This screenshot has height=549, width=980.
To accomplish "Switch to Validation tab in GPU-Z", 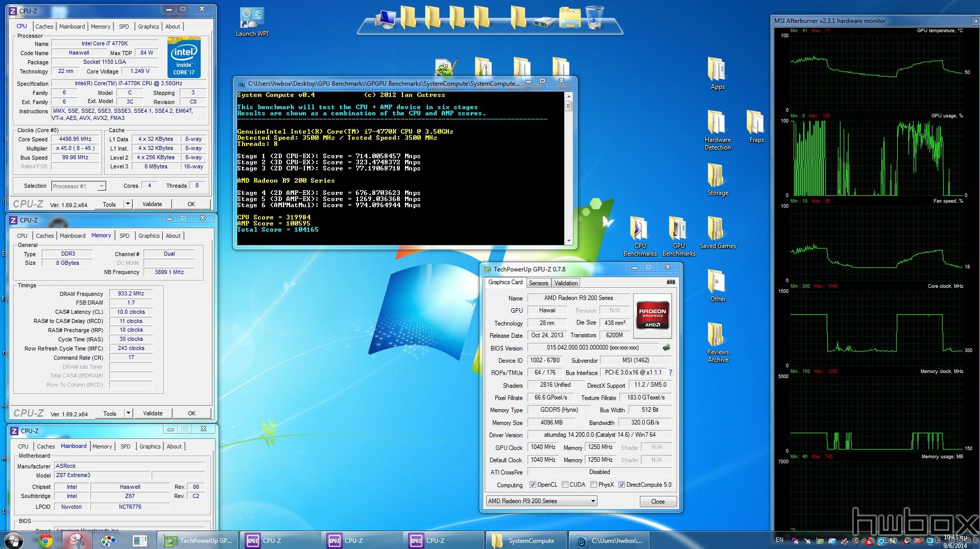I will pyautogui.click(x=566, y=283).
